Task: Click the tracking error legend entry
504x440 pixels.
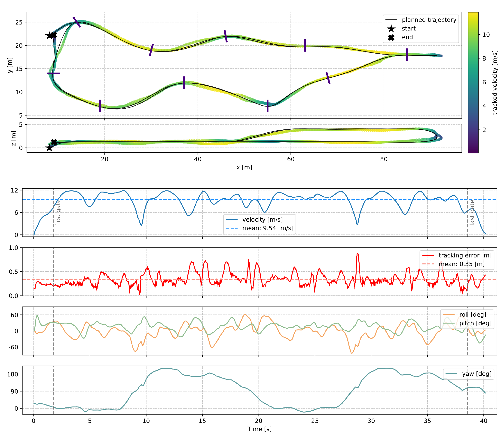Action: 465,255
